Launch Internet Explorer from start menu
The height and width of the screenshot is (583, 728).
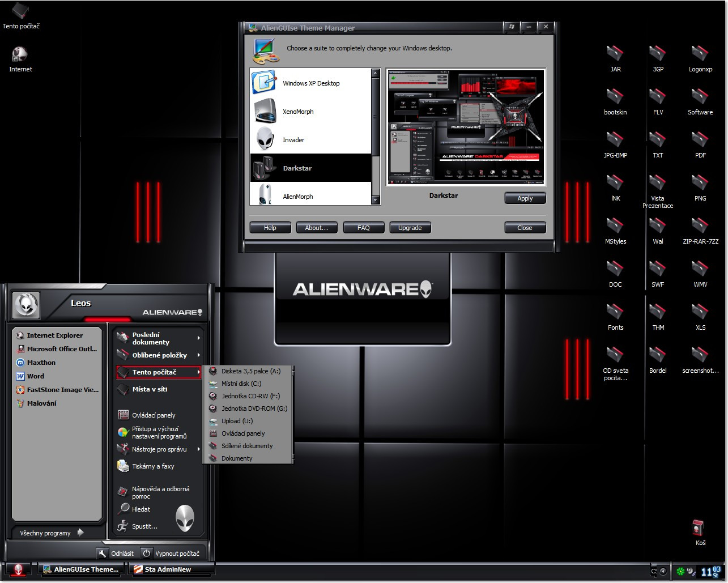pyautogui.click(x=57, y=335)
